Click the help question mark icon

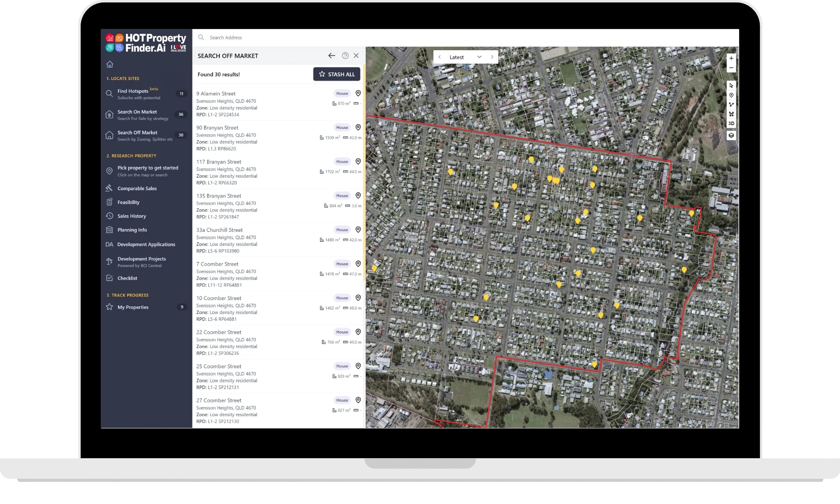coord(345,55)
